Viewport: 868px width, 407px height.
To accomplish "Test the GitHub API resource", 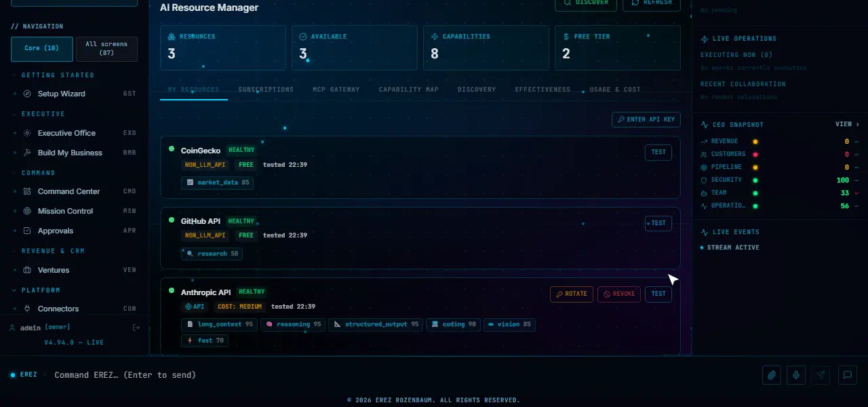I will pyautogui.click(x=658, y=223).
